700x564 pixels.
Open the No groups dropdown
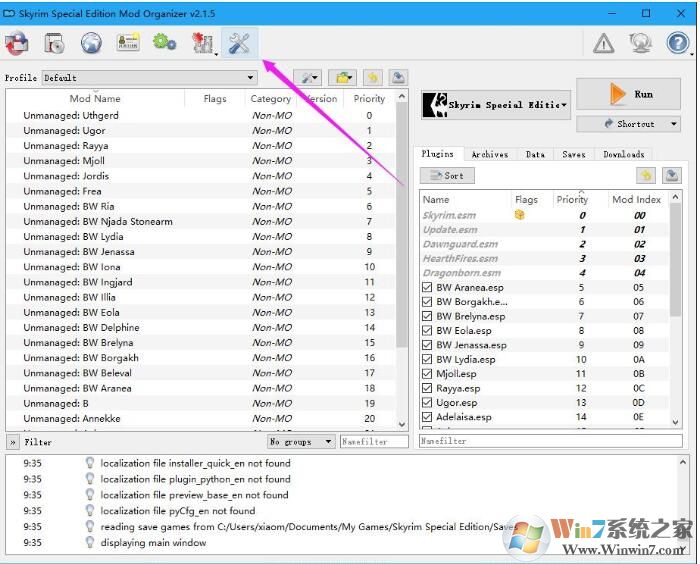pyautogui.click(x=301, y=441)
